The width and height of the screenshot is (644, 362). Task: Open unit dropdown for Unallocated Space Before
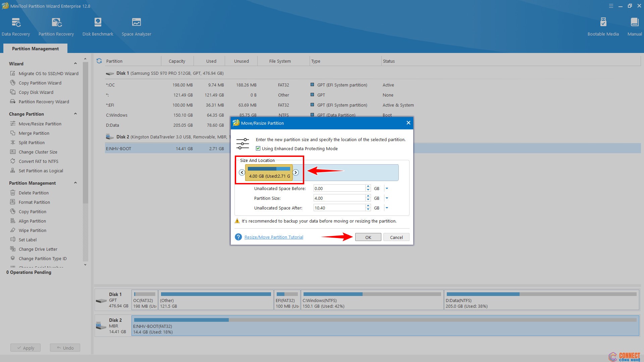[x=387, y=188]
